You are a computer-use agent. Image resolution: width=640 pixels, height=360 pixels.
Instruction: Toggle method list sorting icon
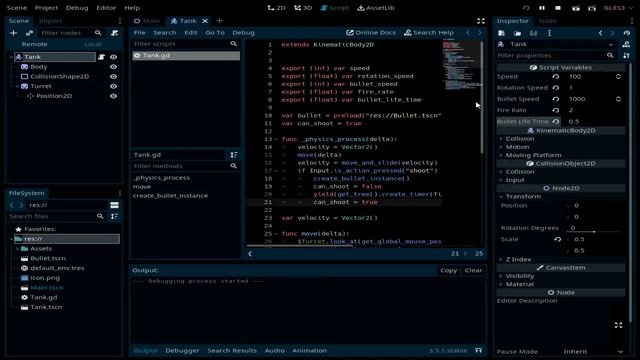pyautogui.click(x=233, y=155)
